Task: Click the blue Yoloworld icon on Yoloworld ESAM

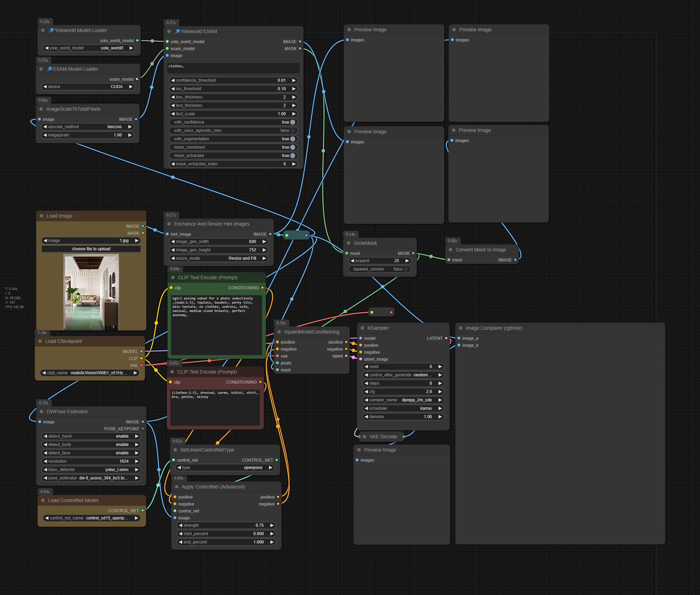Action: pos(177,31)
